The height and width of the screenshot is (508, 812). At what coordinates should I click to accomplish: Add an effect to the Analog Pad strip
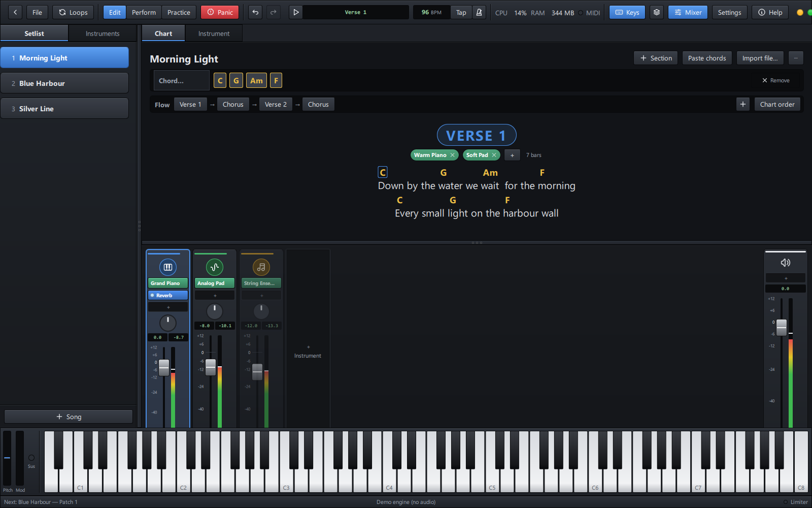click(x=215, y=295)
